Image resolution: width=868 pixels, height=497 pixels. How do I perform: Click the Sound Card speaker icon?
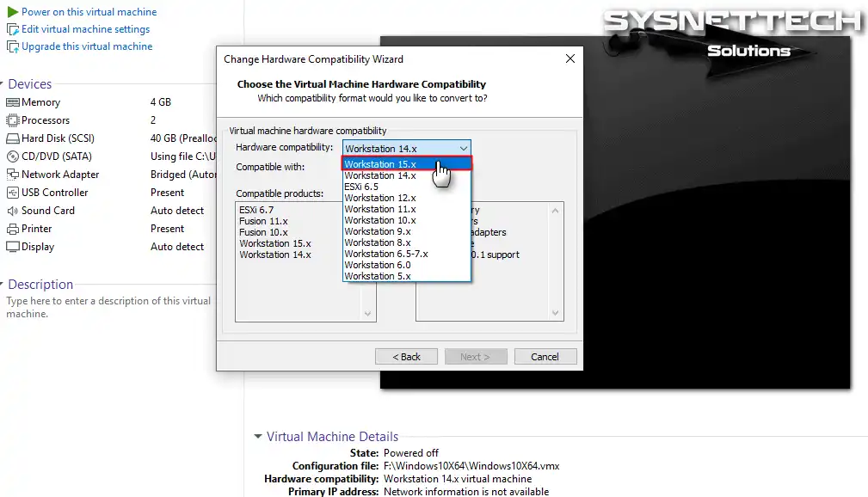12,211
